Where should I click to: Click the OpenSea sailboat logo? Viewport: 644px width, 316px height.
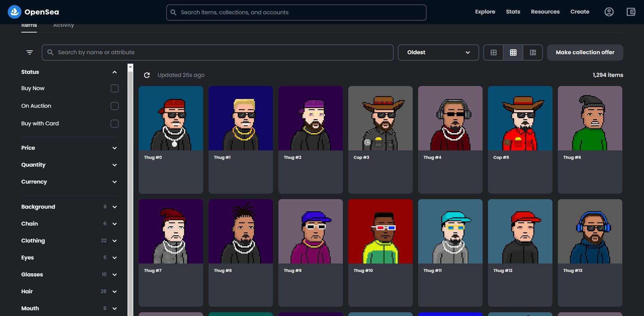point(14,12)
